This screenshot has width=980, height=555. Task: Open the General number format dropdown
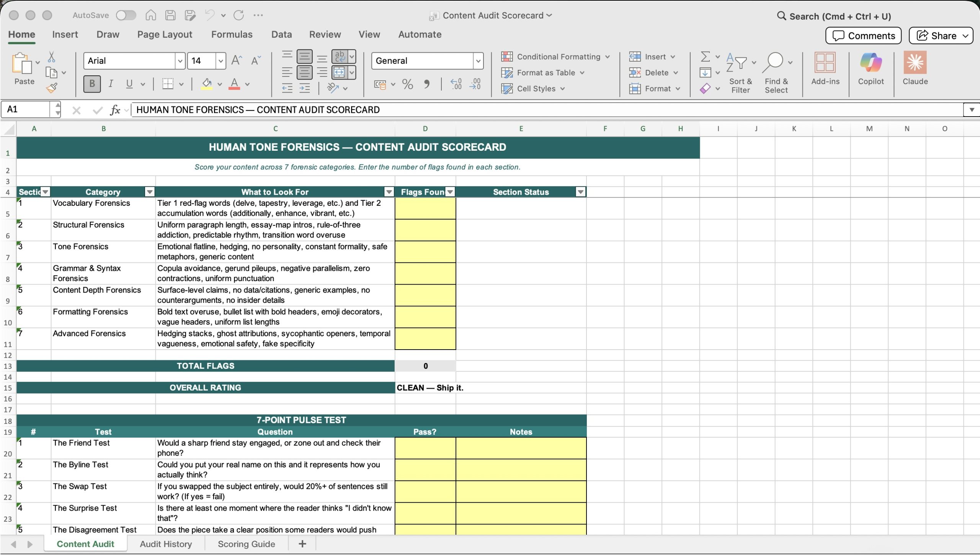pyautogui.click(x=478, y=61)
